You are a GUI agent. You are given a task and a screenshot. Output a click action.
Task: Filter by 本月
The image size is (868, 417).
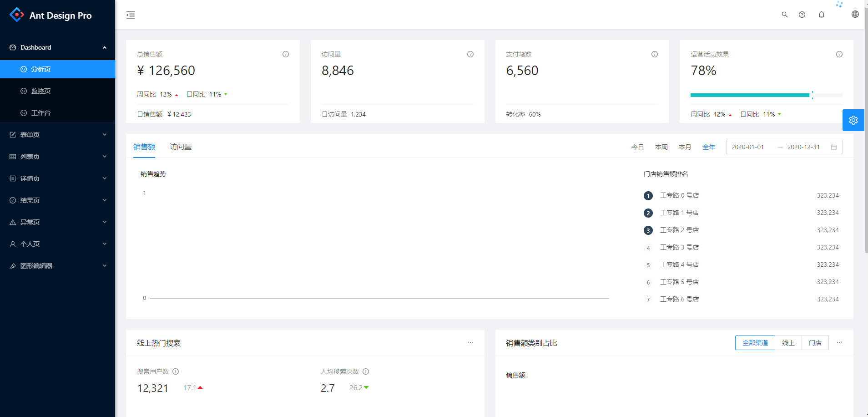click(x=685, y=147)
